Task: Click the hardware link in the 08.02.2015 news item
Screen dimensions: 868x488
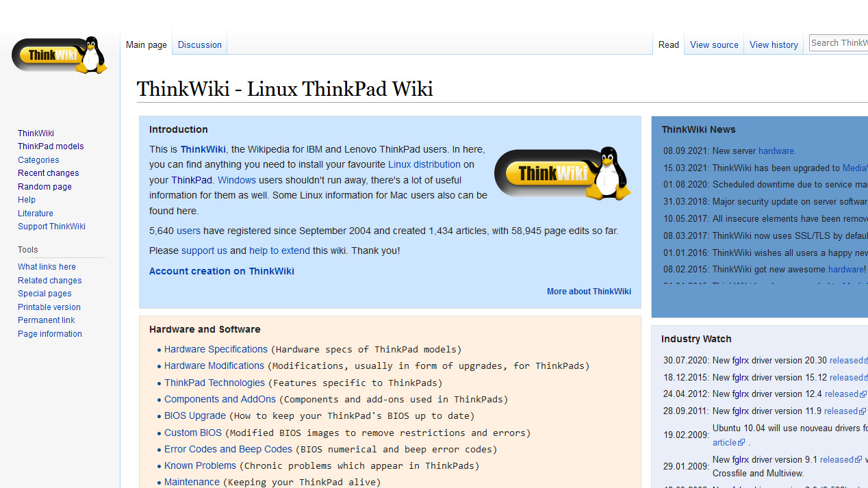Action: (846, 270)
